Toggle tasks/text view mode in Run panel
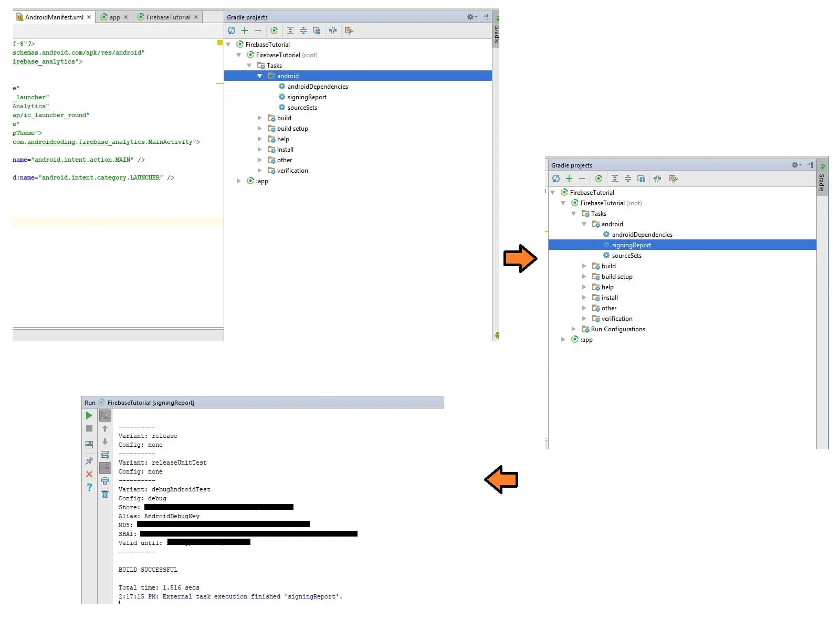Image resolution: width=840 pixels, height=630 pixels. pos(105,415)
